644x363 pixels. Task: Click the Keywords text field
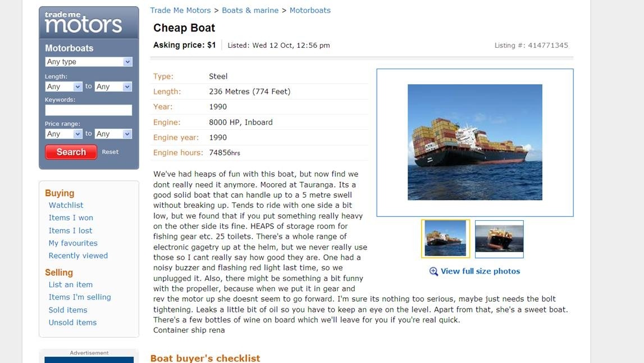(x=88, y=110)
